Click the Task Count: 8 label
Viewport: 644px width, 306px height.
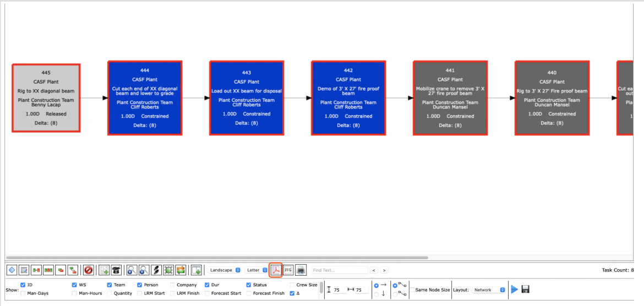pos(618,270)
